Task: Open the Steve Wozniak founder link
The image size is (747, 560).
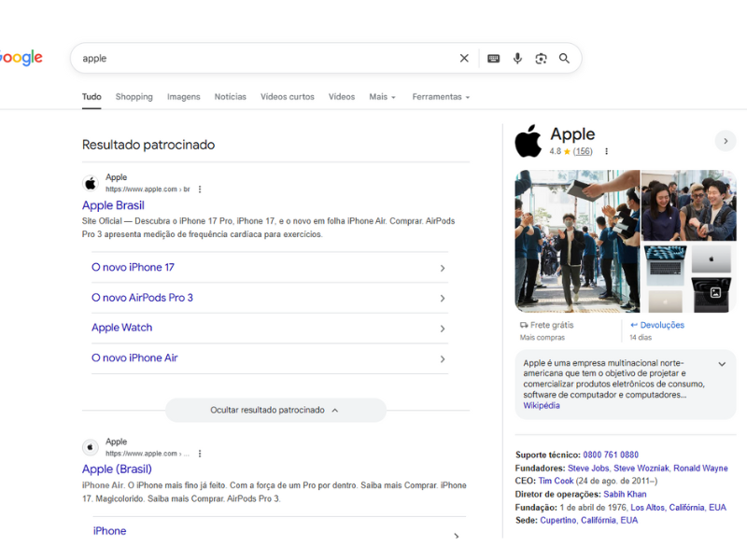Action: [x=641, y=469]
